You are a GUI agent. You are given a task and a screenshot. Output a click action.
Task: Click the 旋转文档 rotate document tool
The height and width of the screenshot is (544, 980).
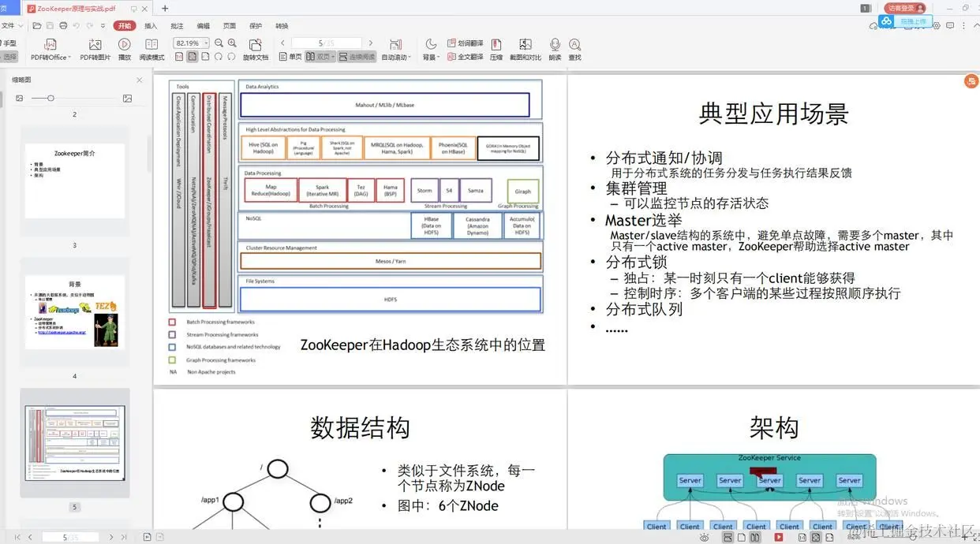(256, 50)
